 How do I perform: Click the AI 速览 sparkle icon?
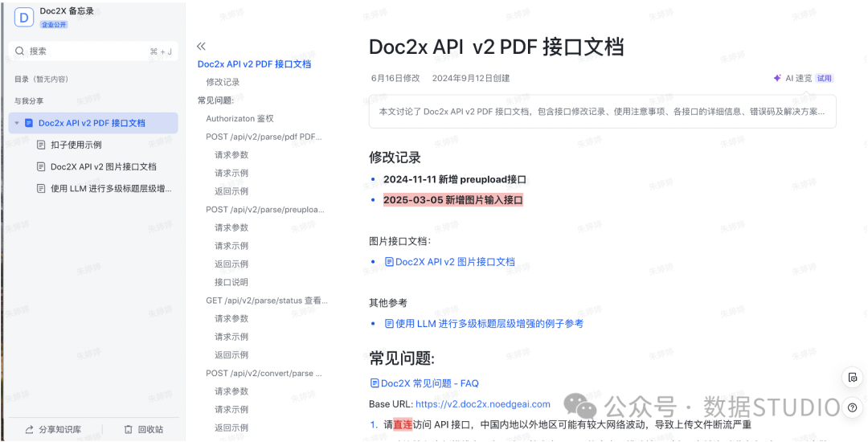tap(777, 78)
